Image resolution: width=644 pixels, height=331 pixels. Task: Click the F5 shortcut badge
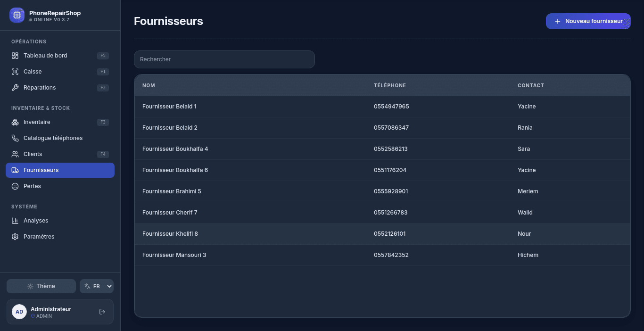click(103, 56)
